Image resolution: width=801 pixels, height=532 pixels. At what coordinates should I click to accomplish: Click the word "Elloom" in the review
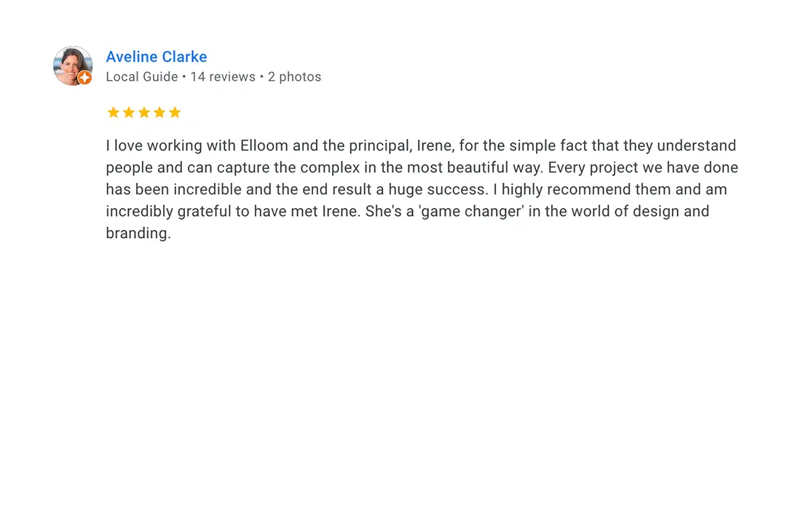[264, 146]
